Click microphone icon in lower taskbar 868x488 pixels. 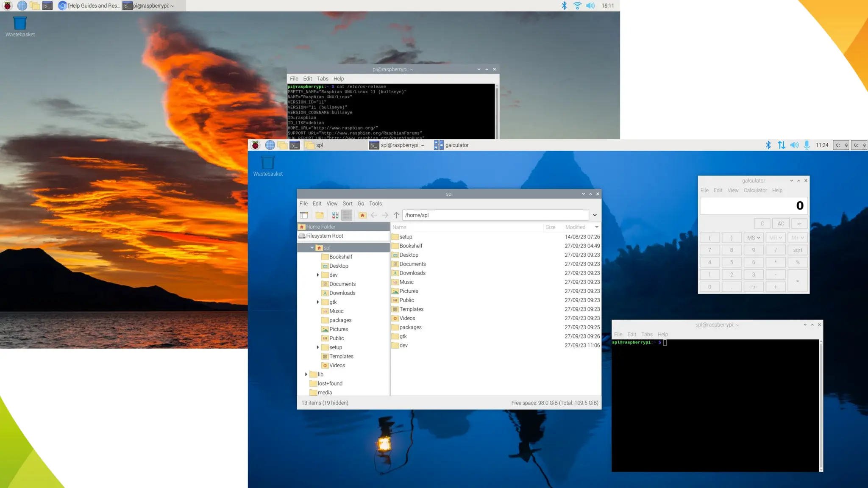[807, 145]
